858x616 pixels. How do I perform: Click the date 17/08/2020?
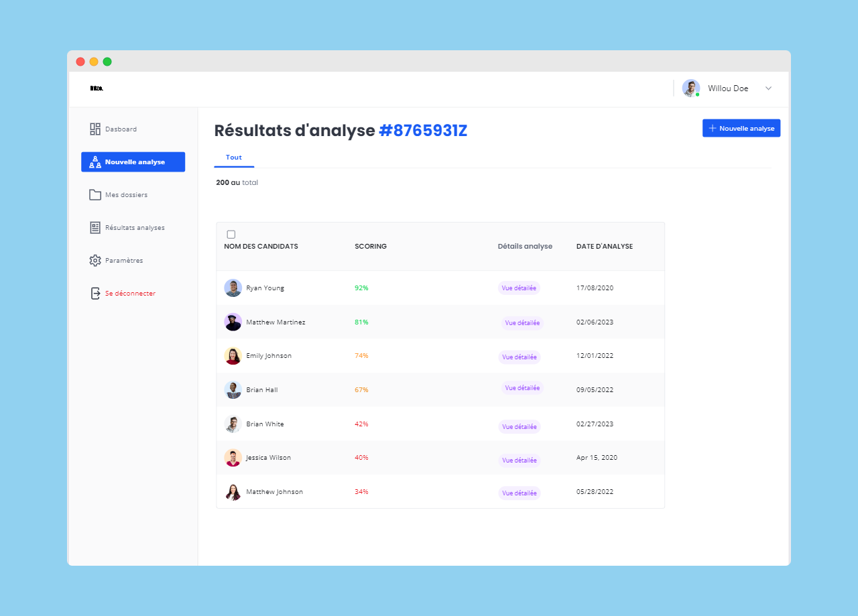595,288
